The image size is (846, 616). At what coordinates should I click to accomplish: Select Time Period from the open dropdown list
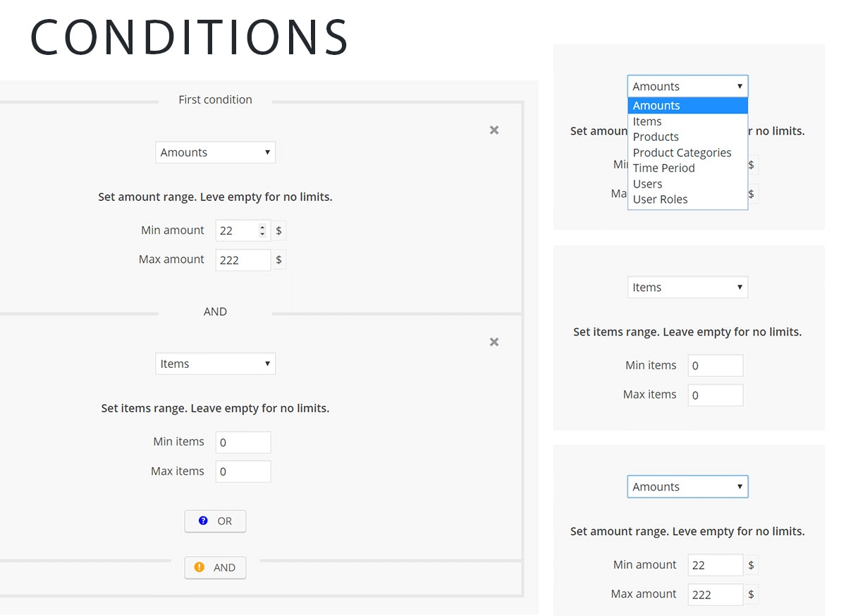663,168
